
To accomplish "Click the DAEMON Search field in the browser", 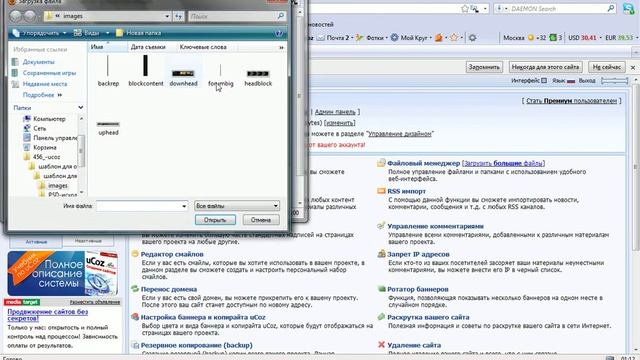I will click(558, 9).
